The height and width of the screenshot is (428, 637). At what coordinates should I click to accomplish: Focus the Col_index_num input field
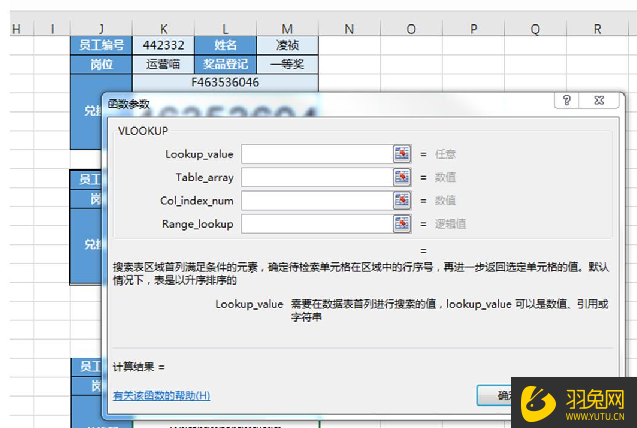point(317,200)
